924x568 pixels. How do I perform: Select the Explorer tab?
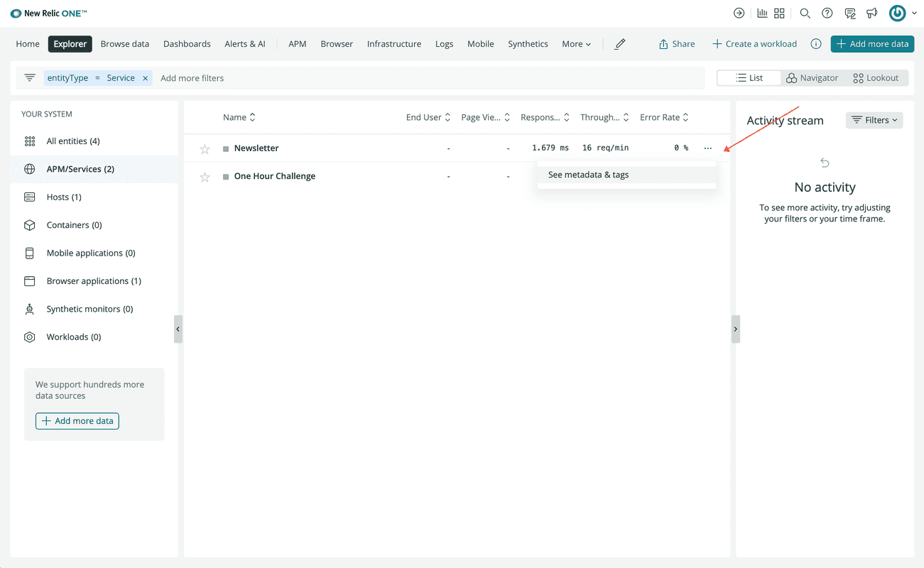coord(70,44)
